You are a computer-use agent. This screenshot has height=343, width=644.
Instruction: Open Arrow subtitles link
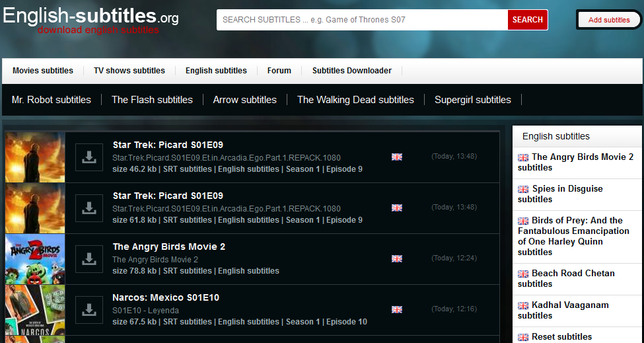(x=245, y=100)
